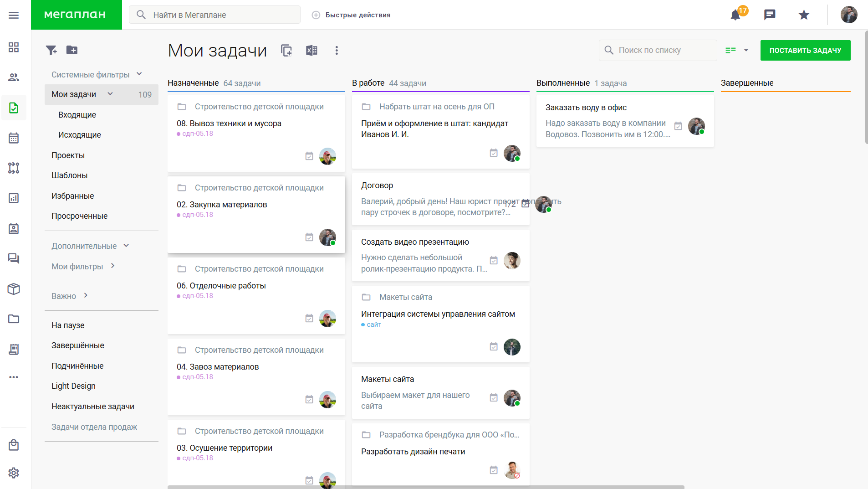Open the vertical dots menu beside title
Screen dimensions: 868x489
[337, 50]
